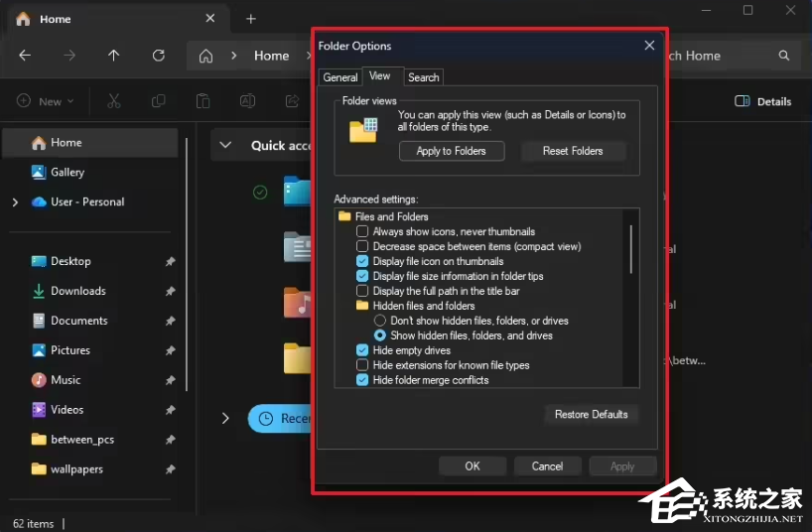812x532 pixels.
Task: Click the Back arrow in File Explorer
Action: coord(25,56)
